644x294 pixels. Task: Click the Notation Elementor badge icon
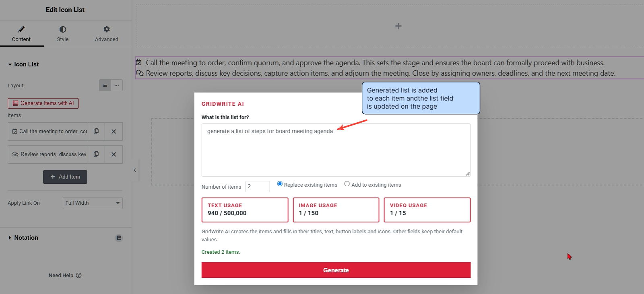[x=119, y=238]
